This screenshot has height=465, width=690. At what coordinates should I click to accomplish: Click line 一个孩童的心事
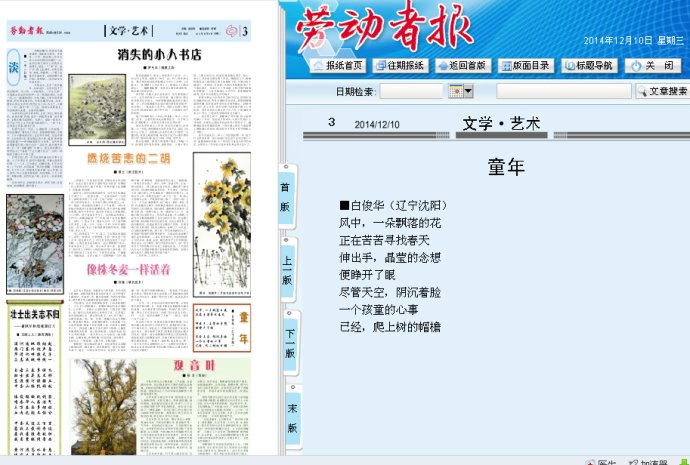click(x=378, y=309)
